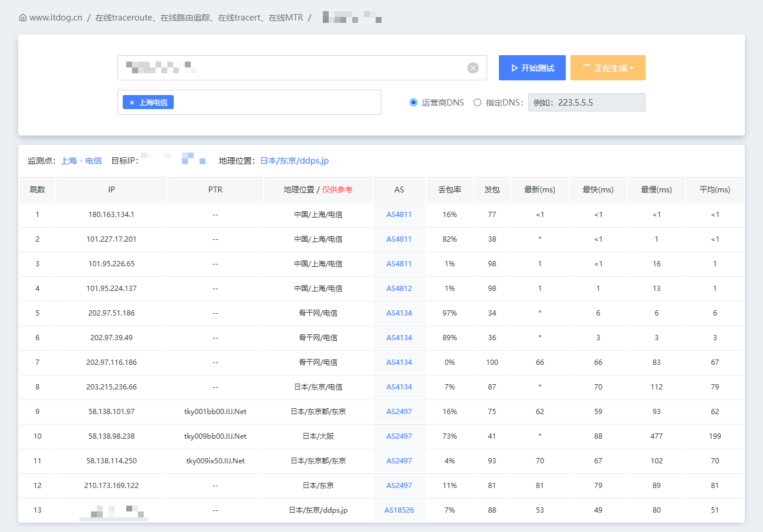Open AS4811 link for hop 101.95.226.65
This screenshot has height=532, width=763.
tap(399, 264)
